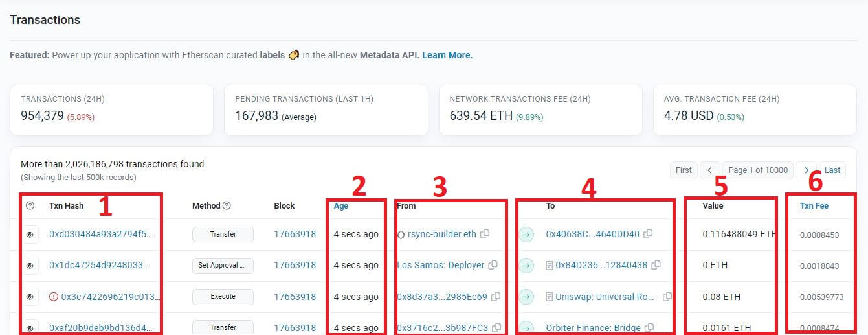Screen dimensions: 868x335
Task: Go to next page with right chevron
Action: [806, 170]
